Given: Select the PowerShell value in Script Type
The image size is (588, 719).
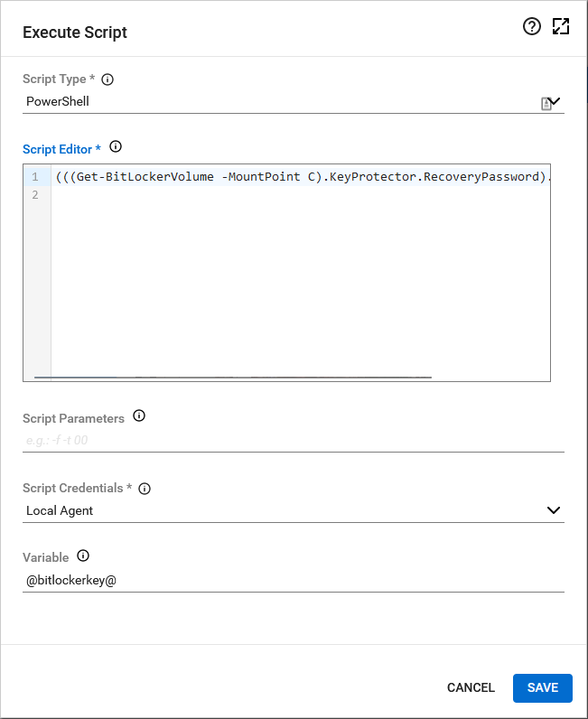Looking at the screenshot, I should 58,101.
